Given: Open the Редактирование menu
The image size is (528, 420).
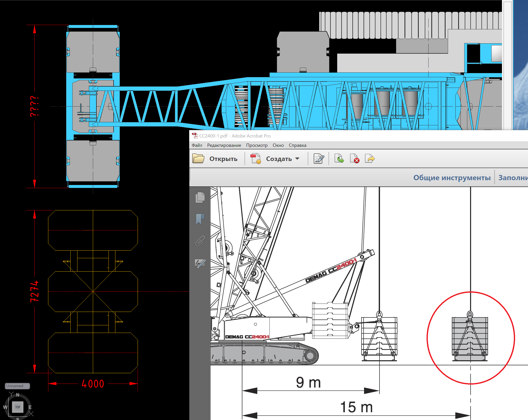Looking at the screenshot, I should click(224, 145).
